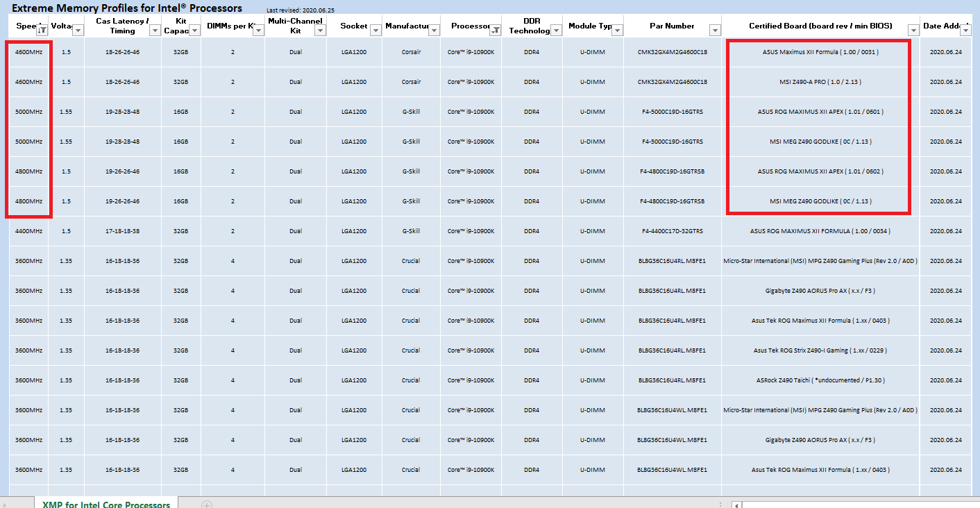The width and height of the screenshot is (980, 508).
Task: Click the horizontal scrollbar left arrow
Action: pos(736,505)
